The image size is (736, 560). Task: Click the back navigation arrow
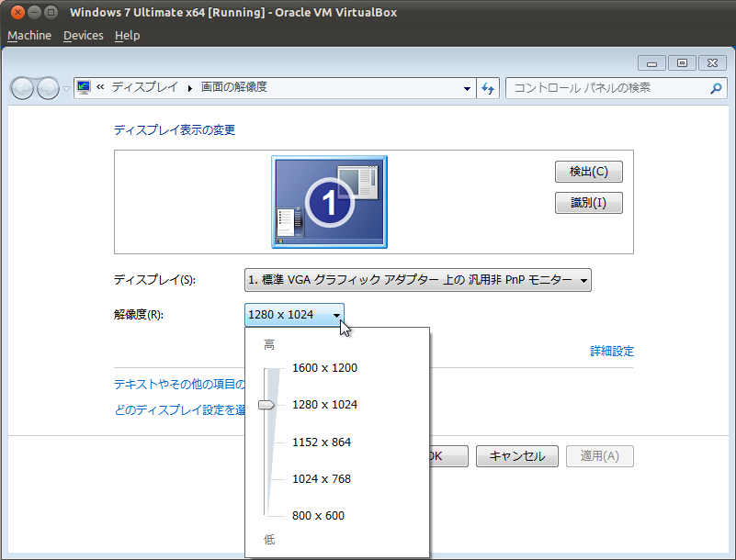[22, 88]
